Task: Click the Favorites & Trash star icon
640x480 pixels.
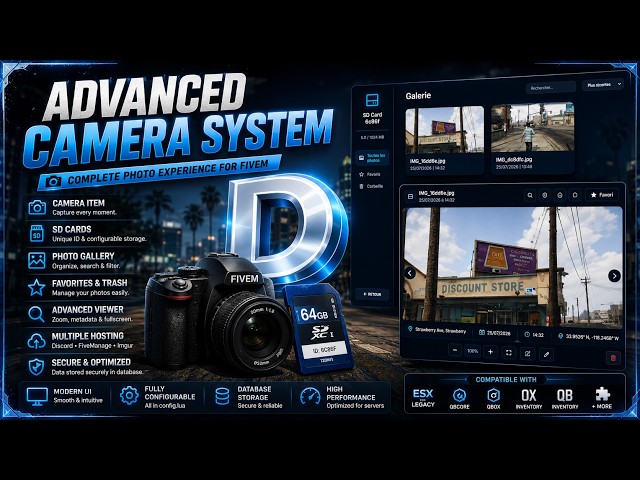Action: 36,287
